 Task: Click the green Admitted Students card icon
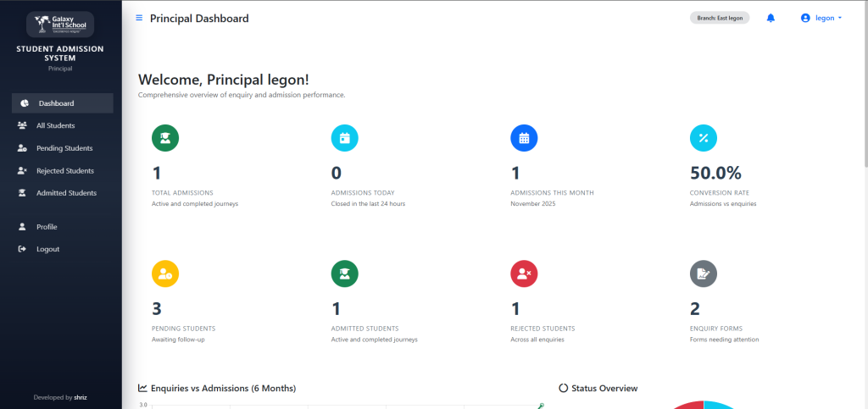(x=344, y=274)
